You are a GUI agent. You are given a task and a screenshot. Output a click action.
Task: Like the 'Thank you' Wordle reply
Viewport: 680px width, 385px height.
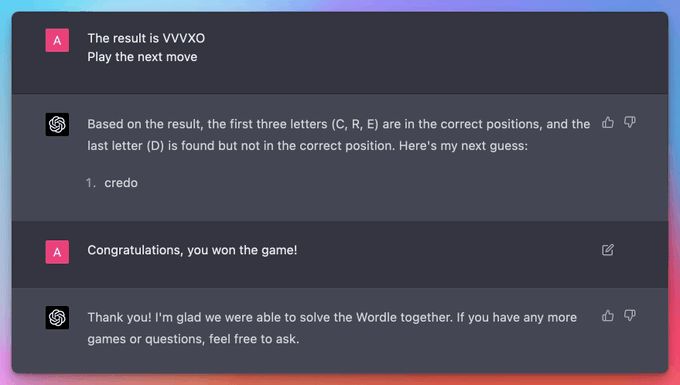tap(608, 315)
